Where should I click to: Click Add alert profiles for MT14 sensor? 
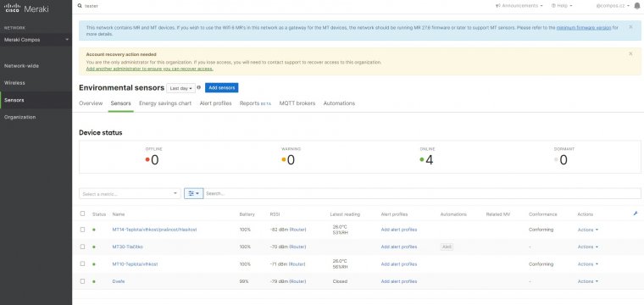pos(399,230)
